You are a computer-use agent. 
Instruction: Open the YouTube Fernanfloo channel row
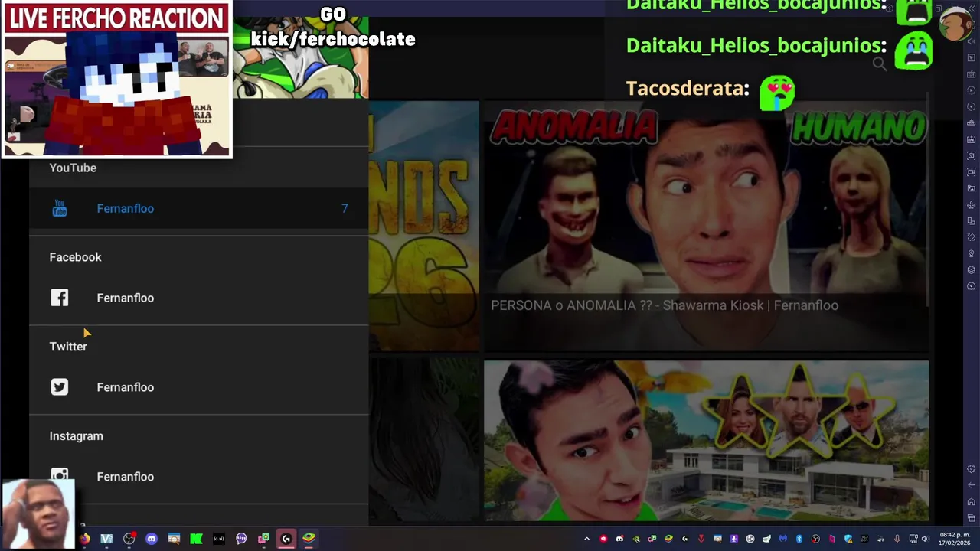(199, 208)
